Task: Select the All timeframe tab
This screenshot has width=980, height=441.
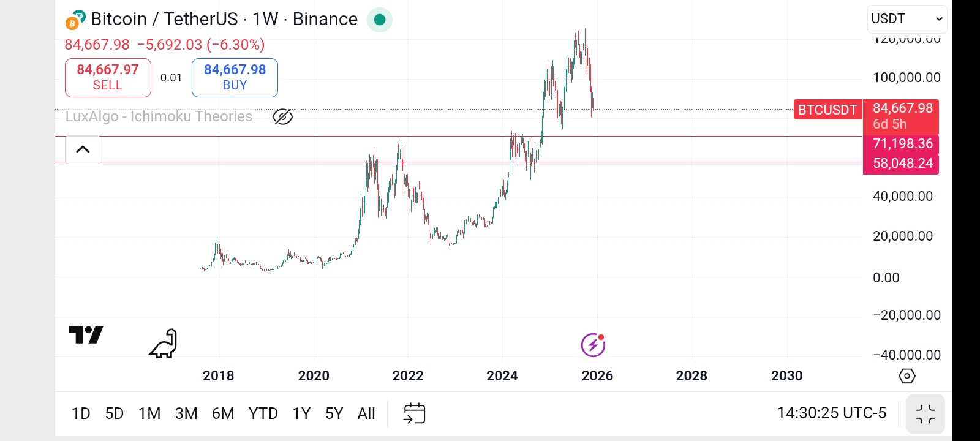Action: (366, 413)
